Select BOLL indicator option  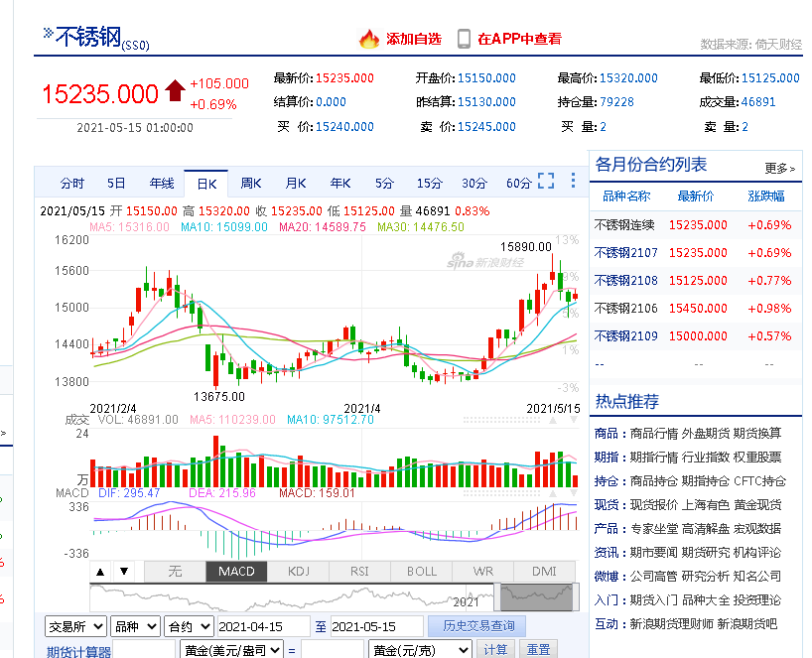pyautogui.click(x=422, y=572)
